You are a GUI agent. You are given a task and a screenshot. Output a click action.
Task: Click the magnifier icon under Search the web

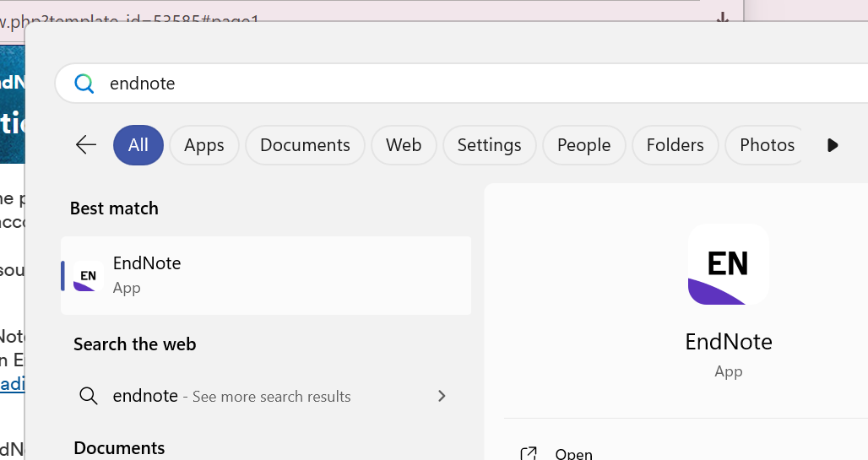click(x=89, y=396)
